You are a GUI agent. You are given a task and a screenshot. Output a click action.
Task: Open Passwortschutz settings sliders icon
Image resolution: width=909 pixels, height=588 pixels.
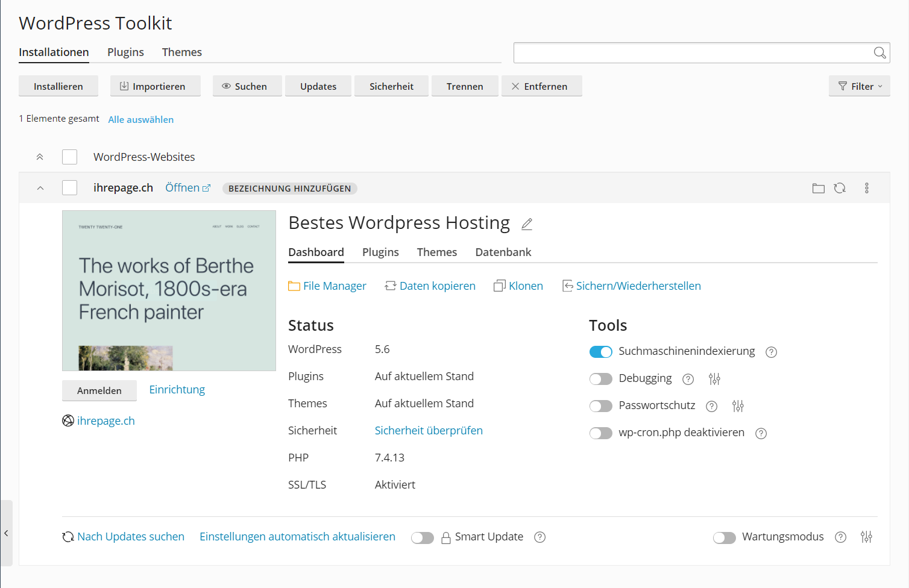[738, 405]
